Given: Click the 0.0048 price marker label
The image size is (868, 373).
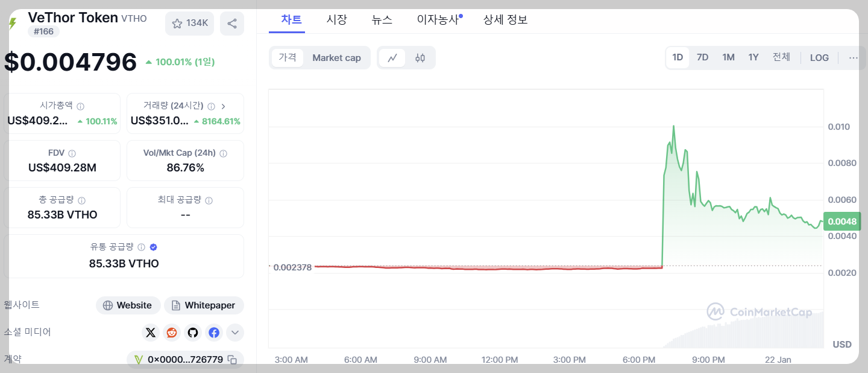Looking at the screenshot, I should click(x=841, y=222).
